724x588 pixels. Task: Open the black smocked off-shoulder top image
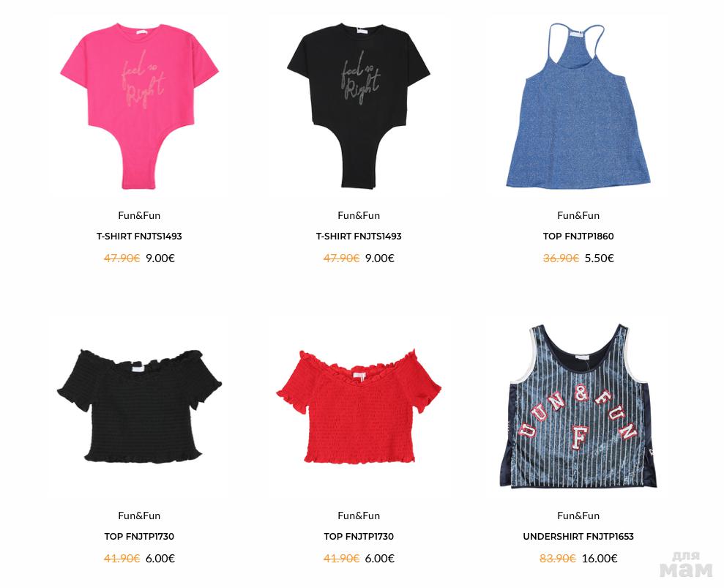(139, 406)
